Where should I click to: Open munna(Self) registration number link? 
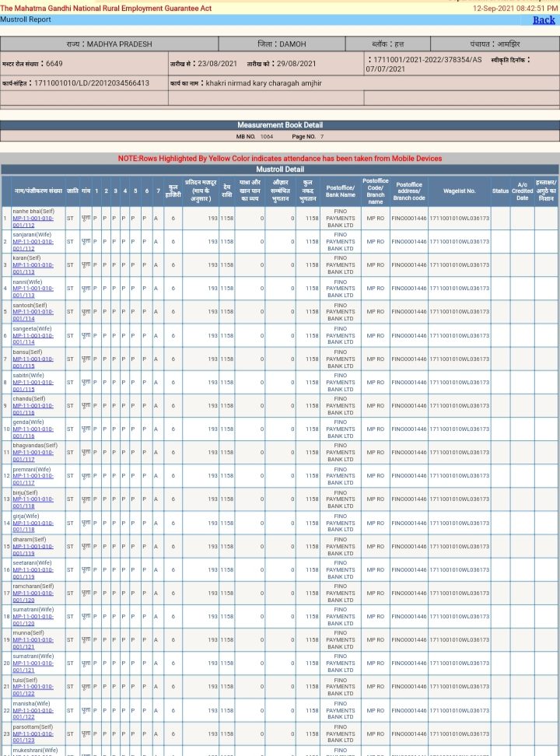coord(33,643)
